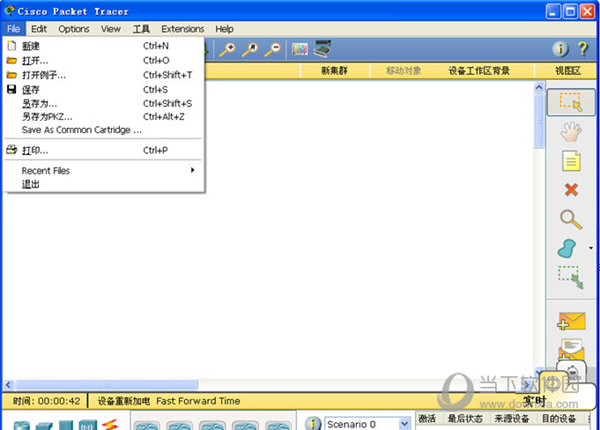Image resolution: width=600 pixels, height=430 pixels.
Task: Select the Connections lightning bolt category
Action: click(110, 425)
